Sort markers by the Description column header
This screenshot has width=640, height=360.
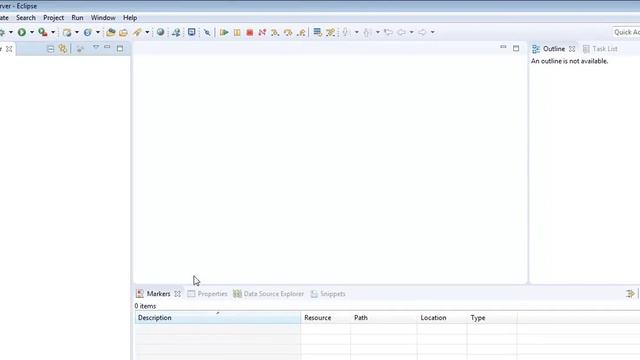pos(218,318)
